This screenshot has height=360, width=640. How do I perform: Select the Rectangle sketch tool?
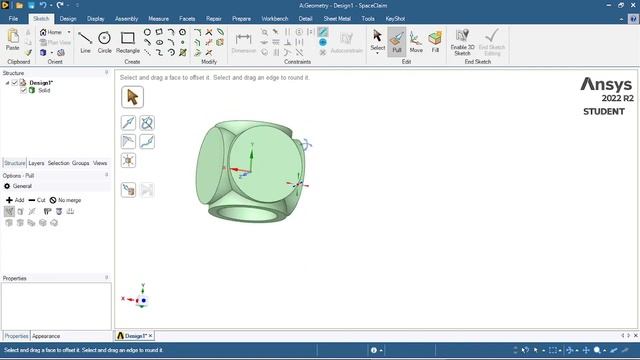128,42
